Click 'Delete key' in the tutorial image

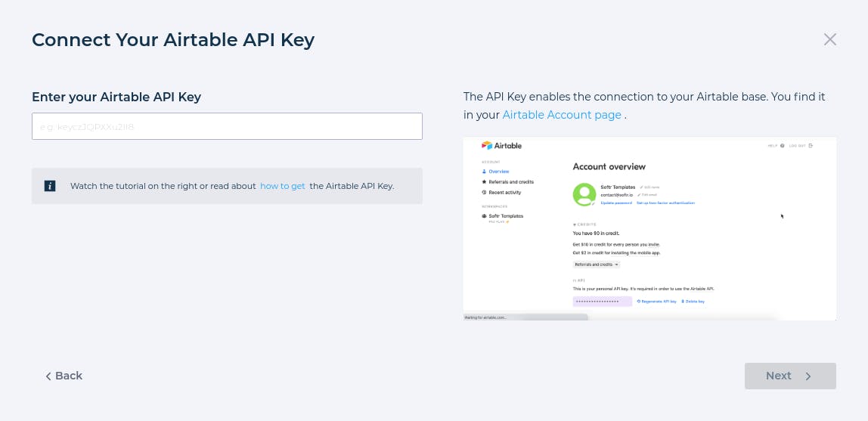tap(693, 302)
